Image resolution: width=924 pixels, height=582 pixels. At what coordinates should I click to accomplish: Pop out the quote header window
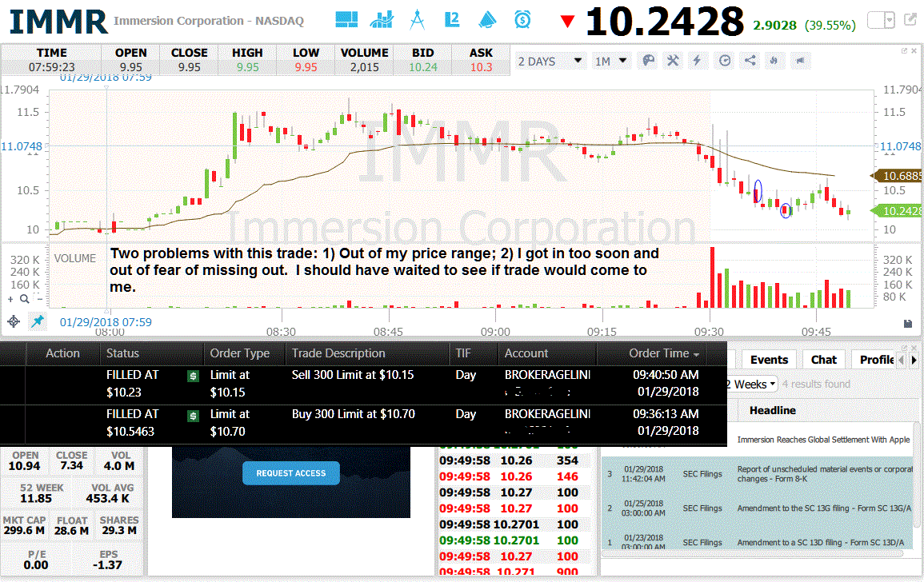point(910,19)
